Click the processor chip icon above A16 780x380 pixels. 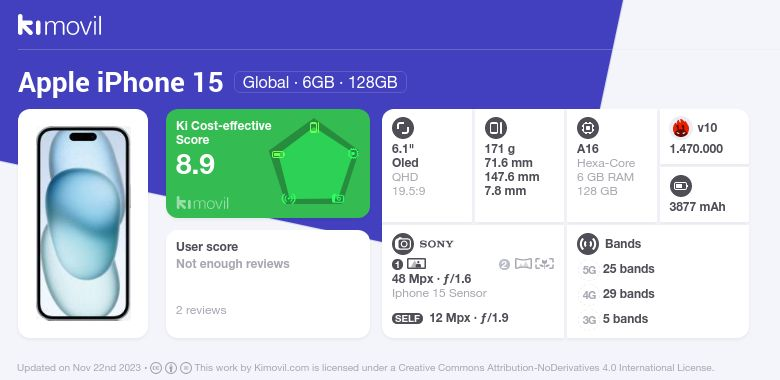588,128
